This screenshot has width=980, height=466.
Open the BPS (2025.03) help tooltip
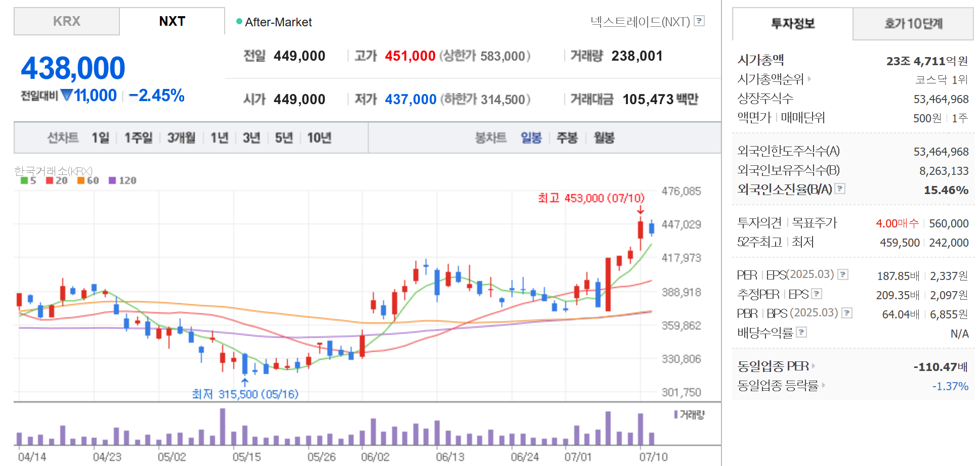click(846, 313)
